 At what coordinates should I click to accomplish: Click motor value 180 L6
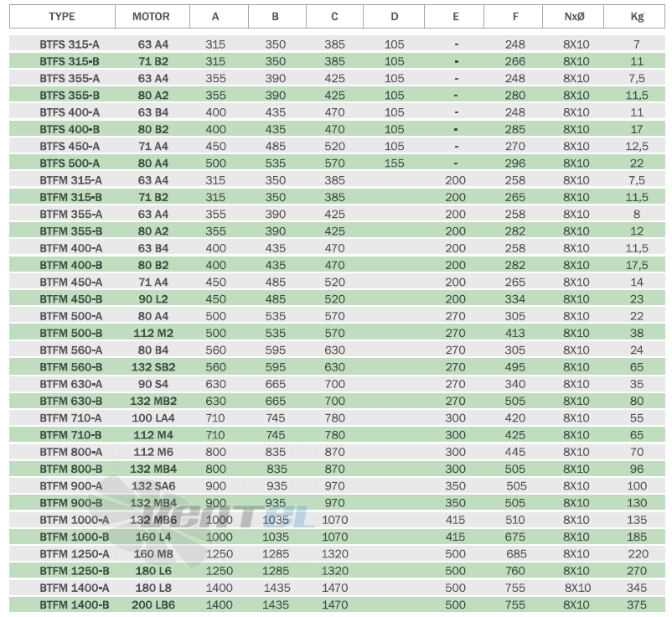[x=153, y=571]
